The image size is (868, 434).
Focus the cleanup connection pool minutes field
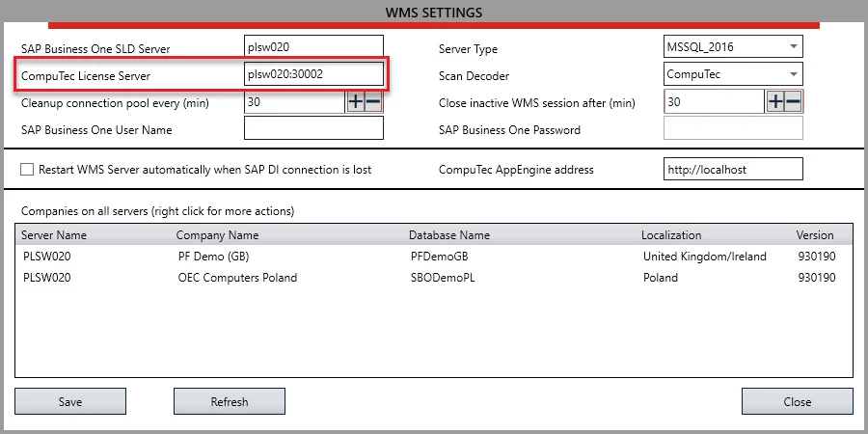pos(294,102)
